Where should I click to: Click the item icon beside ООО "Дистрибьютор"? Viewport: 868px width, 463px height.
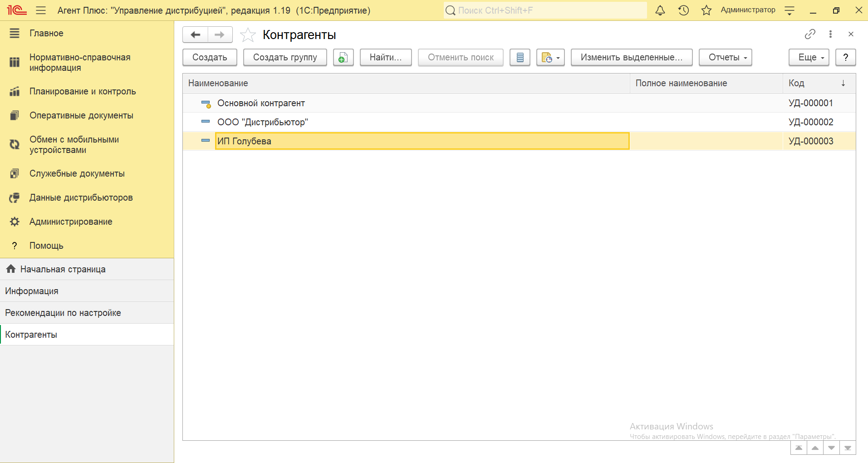click(206, 121)
